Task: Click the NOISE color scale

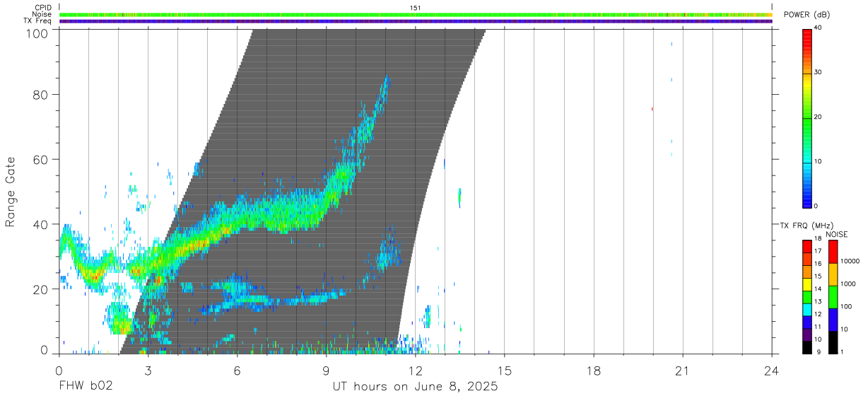Action: (833, 297)
